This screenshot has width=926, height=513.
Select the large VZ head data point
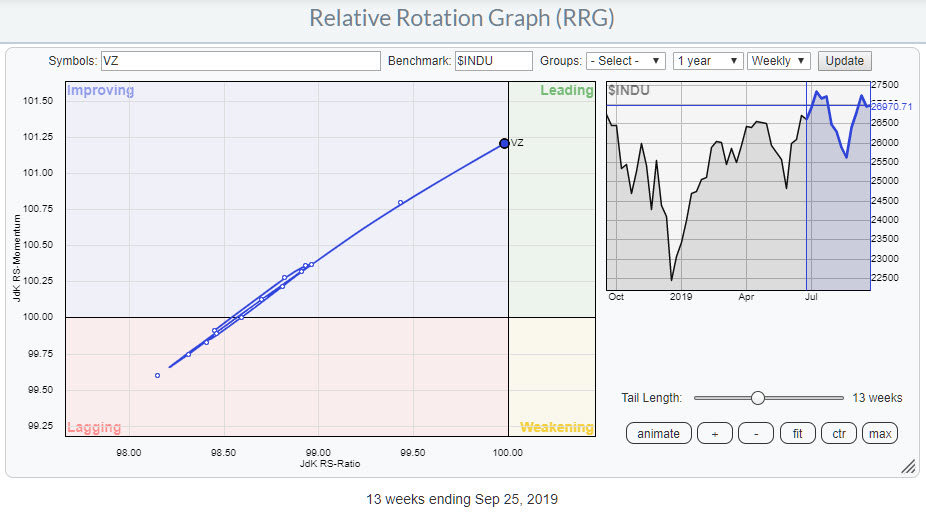504,143
